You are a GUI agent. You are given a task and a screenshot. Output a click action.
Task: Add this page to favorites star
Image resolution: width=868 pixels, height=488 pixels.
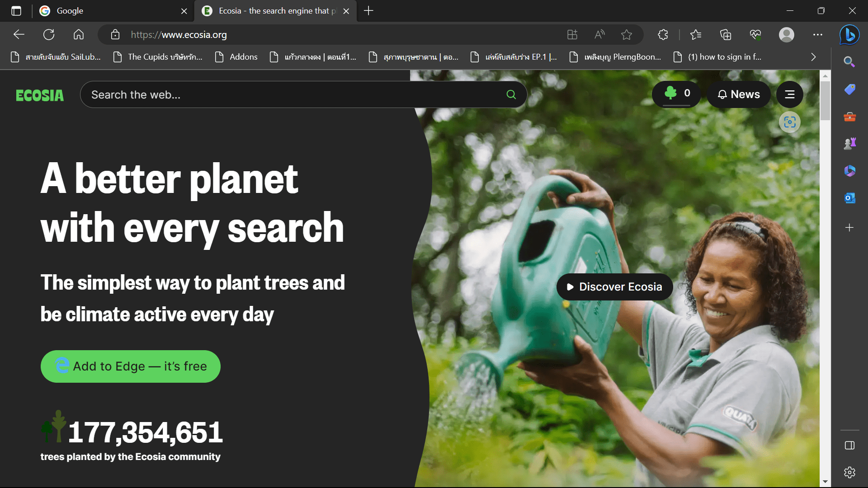point(627,34)
